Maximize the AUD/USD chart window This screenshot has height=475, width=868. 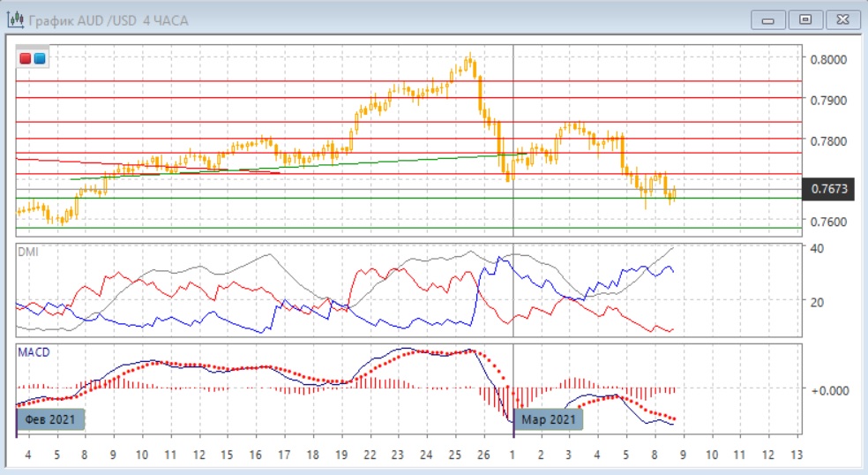(x=804, y=19)
